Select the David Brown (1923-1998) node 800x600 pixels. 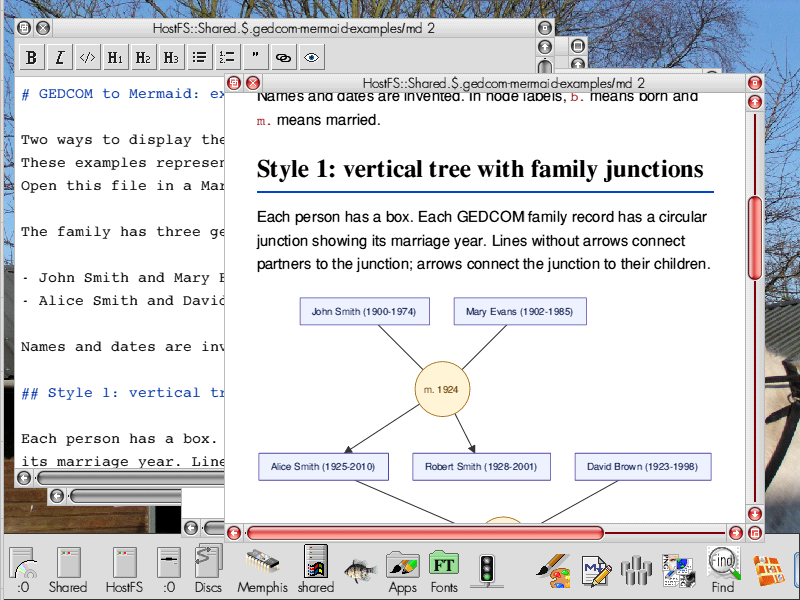(643, 467)
